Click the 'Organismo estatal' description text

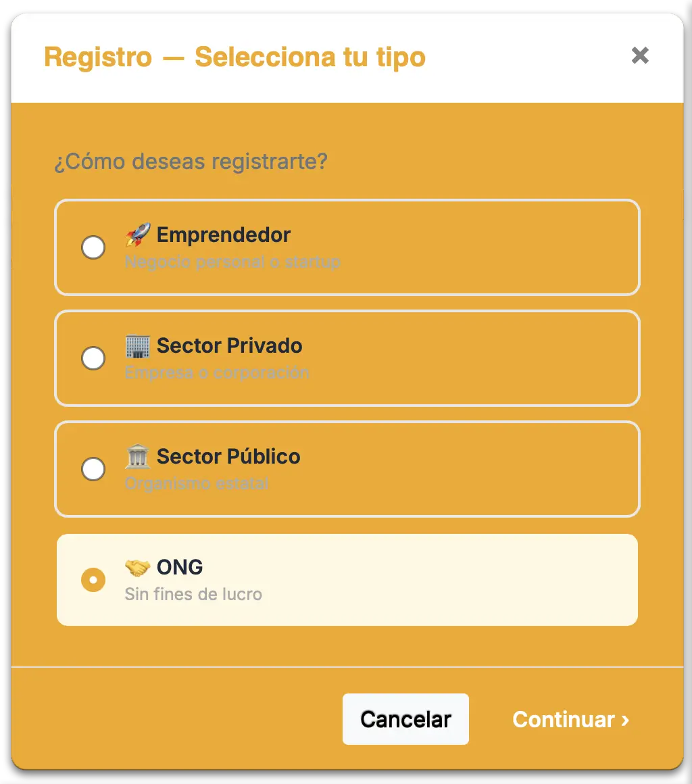tap(197, 484)
